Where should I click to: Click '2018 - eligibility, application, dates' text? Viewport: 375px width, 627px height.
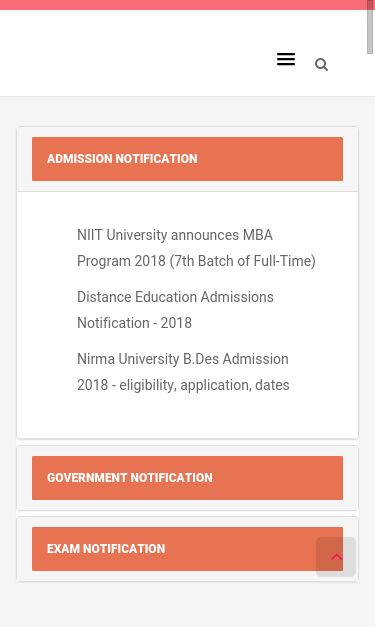pyautogui.click(x=183, y=385)
